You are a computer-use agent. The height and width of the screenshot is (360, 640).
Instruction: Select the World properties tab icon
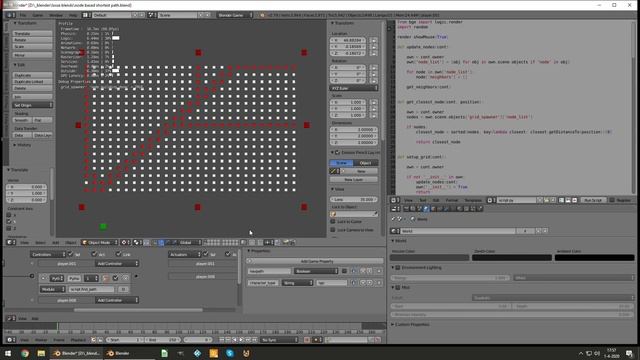pyautogui.click(x=426, y=209)
